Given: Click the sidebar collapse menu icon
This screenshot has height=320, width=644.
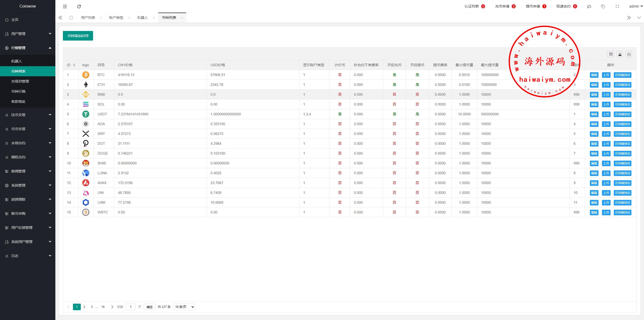Looking at the screenshot, I should [65, 7].
